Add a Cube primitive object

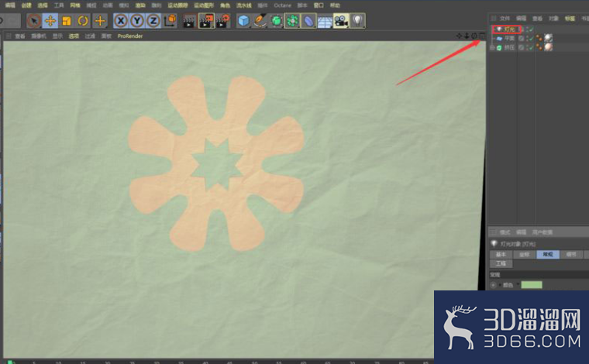[243, 21]
